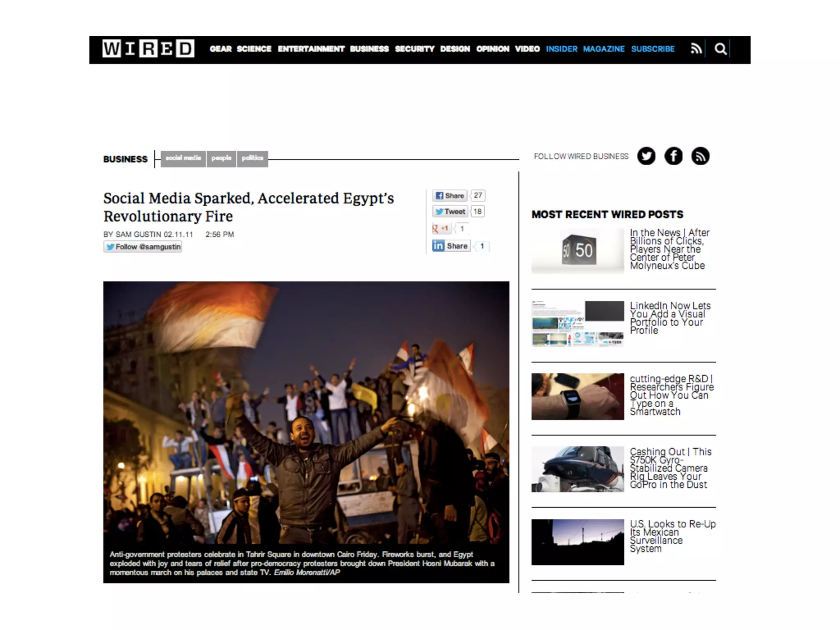Share article on LinkedIn
This screenshot has width=840, height=630.
(451, 246)
